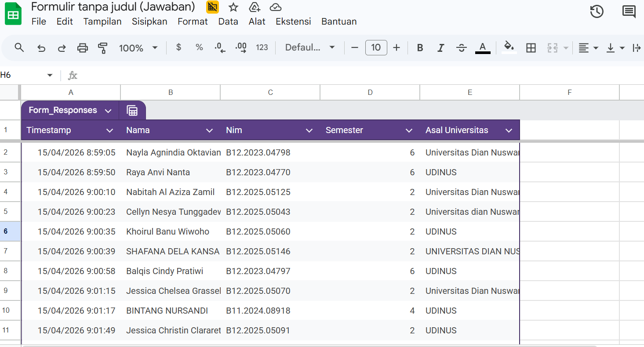Open the fill color bucket picker
Viewport: 644px width, 347px height.
pyautogui.click(x=509, y=47)
